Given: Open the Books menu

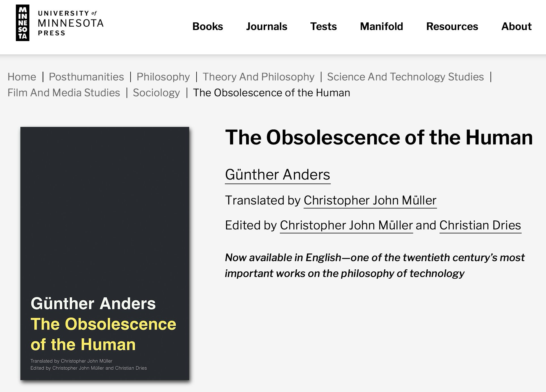Looking at the screenshot, I should click(208, 26).
